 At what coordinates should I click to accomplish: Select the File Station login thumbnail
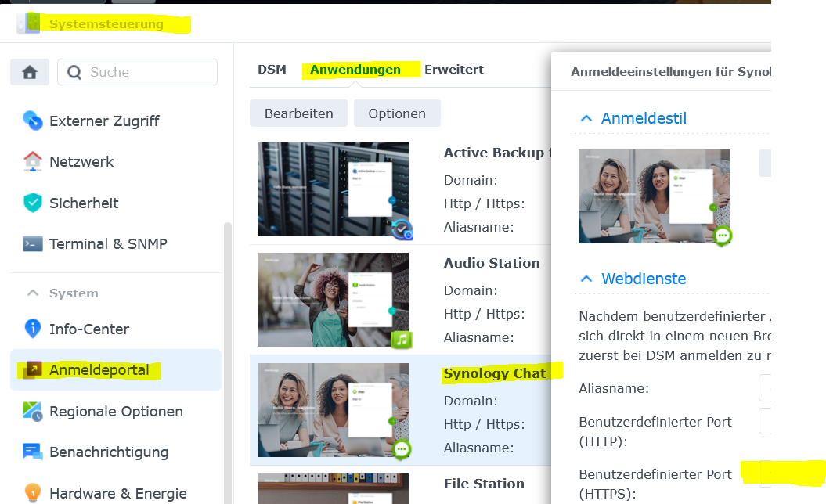tap(333, 488)
